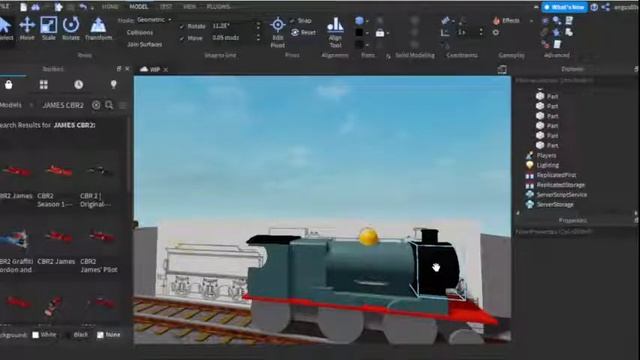Open the Toolbox Recent clock tab
Screen dimensions: 640x360
click(x=78, y=84)
